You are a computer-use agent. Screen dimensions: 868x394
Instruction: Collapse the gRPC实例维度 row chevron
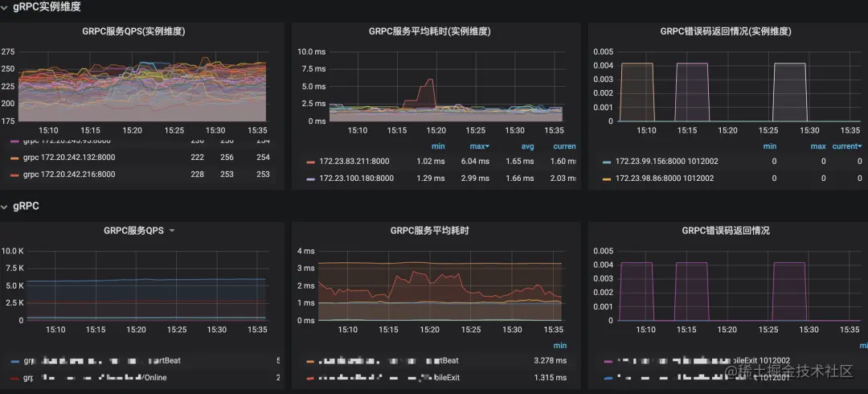coord(4,8)
